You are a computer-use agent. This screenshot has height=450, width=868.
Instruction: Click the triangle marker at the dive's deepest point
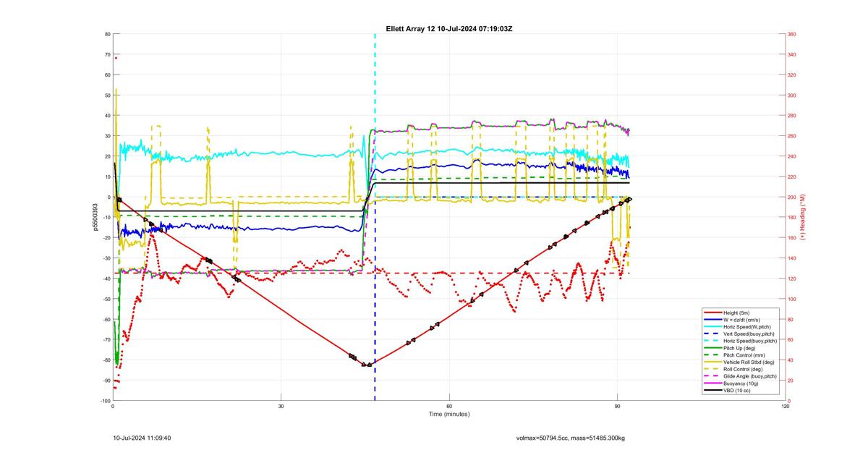368,365
